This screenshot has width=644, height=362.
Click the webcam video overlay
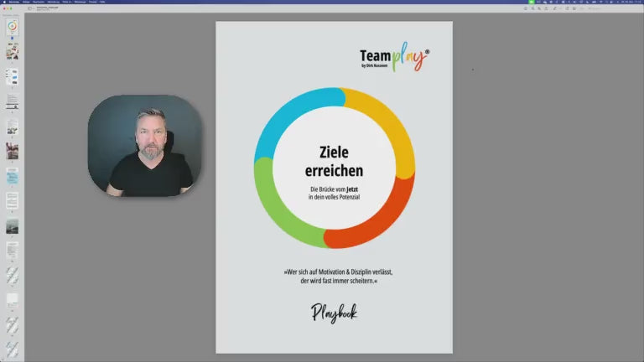144,147
